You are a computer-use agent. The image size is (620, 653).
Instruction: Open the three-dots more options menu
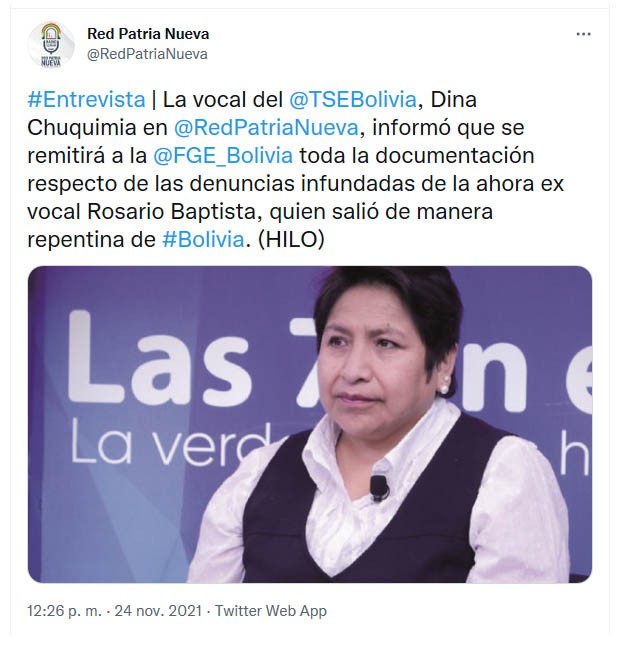(x=583, y=35)
